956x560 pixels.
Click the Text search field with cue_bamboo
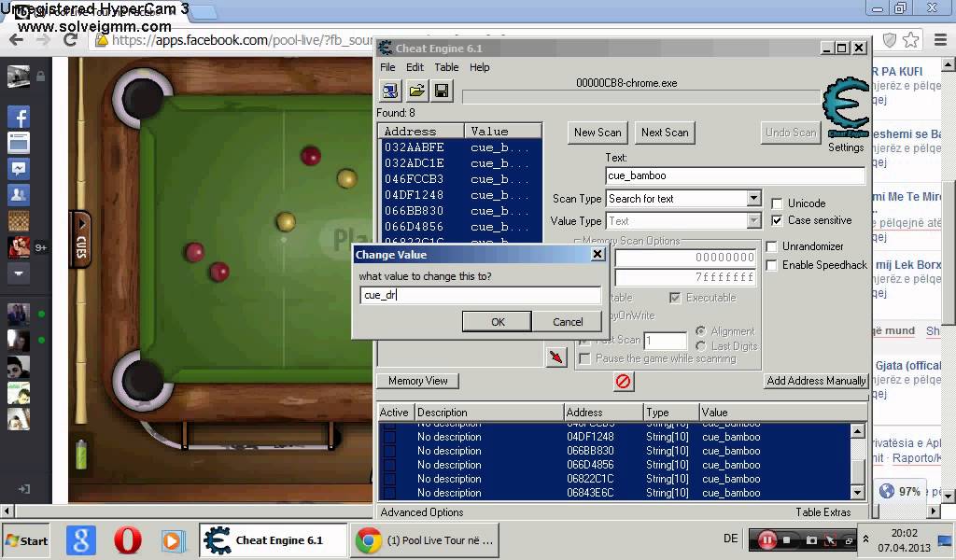pos(736,175)
